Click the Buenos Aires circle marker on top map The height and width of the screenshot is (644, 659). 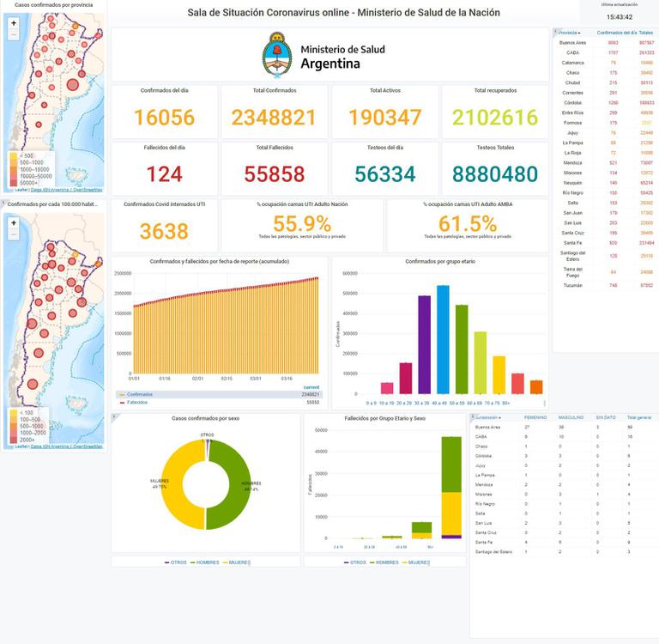click(x=71, y=84)
